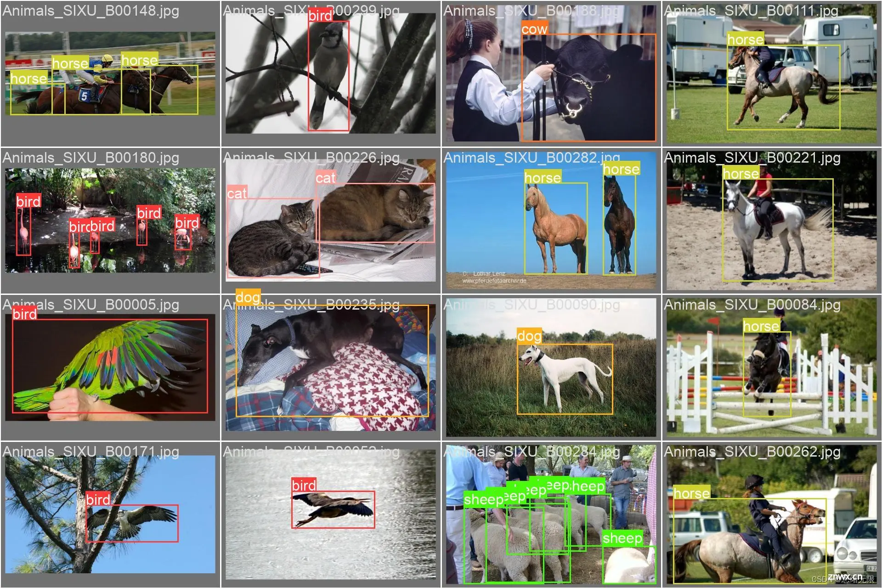Select the 'horse' label over the palomino horse

543,177
